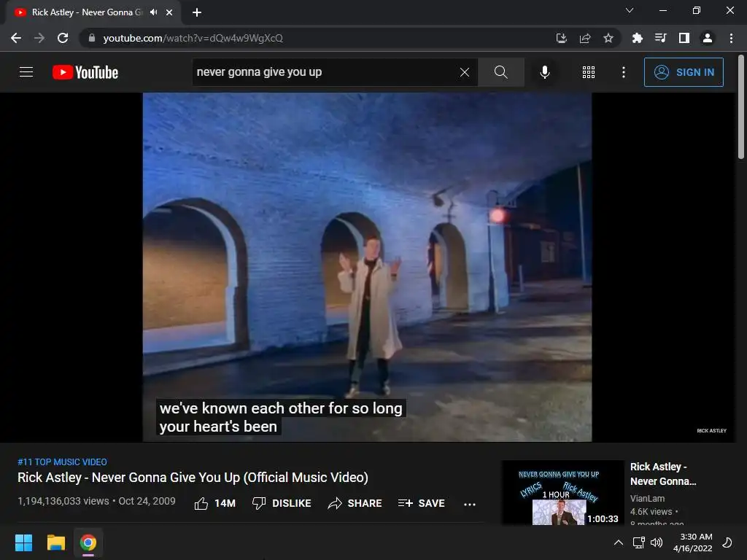View site info lock icon
This screenshot has width=747, height=560.
click(92, 38)
